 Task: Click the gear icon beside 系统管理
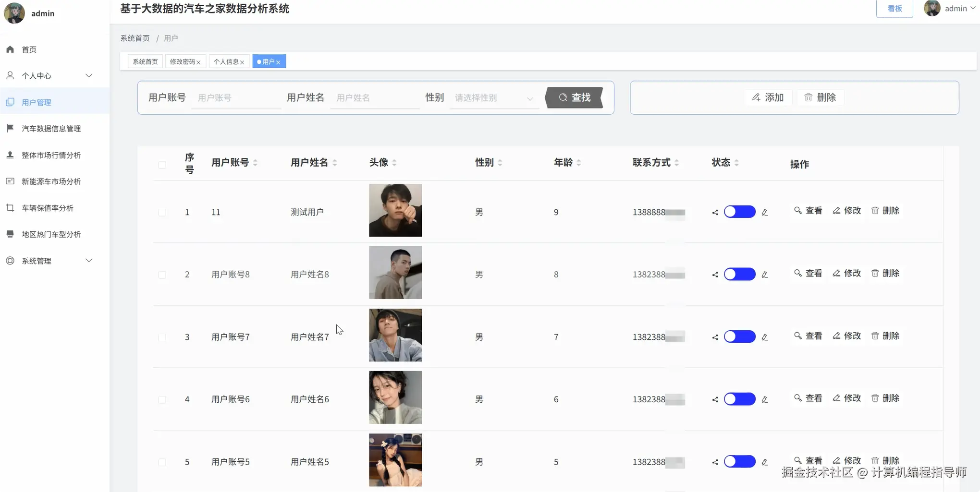pos(10,261)
